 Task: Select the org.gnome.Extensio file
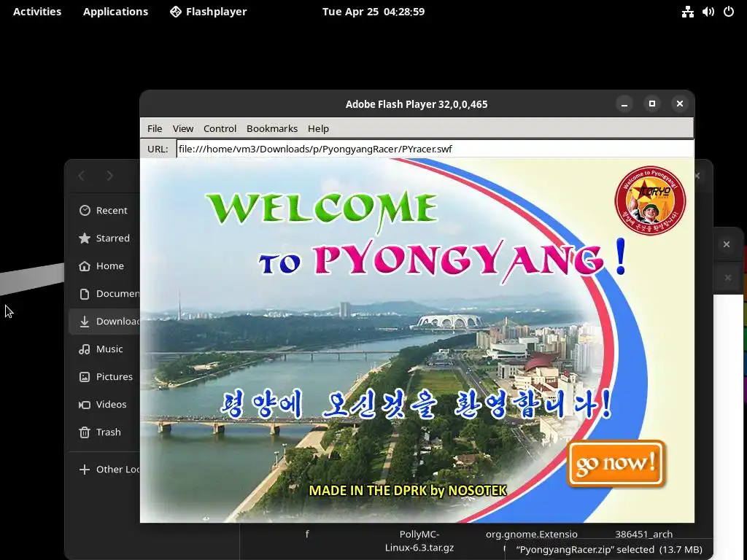532,534
